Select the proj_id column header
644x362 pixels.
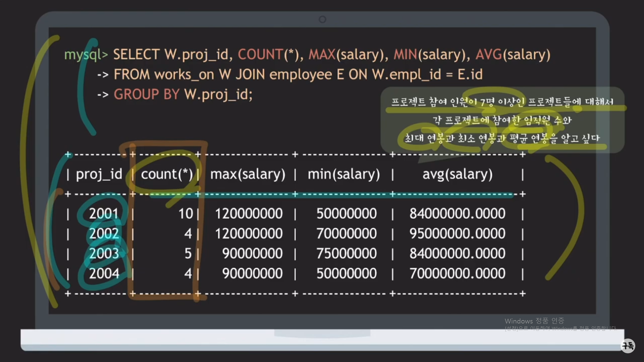point(99,174)
